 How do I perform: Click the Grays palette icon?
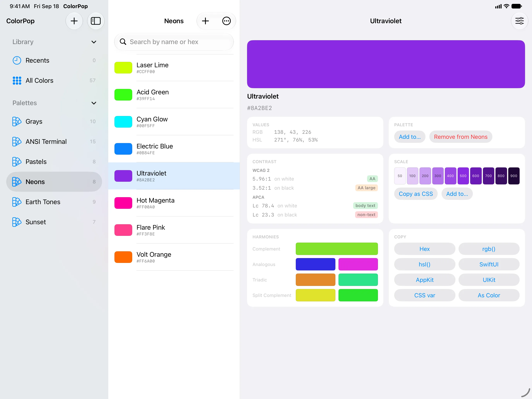click(17, 121)
